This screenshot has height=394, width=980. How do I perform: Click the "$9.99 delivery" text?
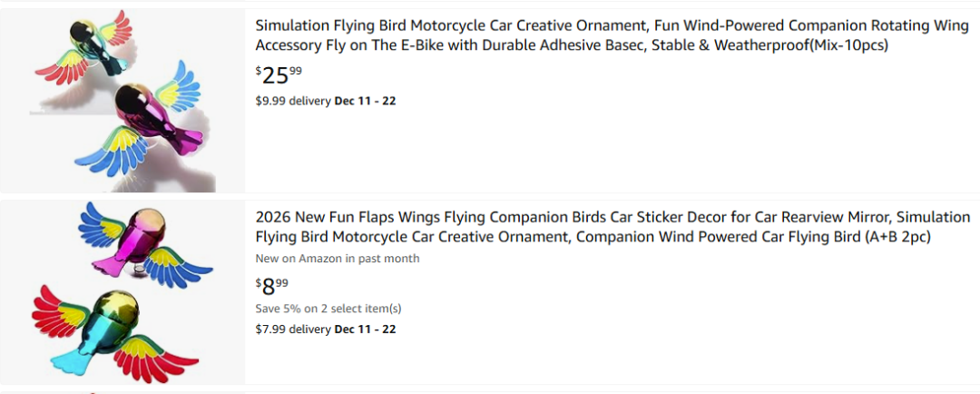point(292,101)
